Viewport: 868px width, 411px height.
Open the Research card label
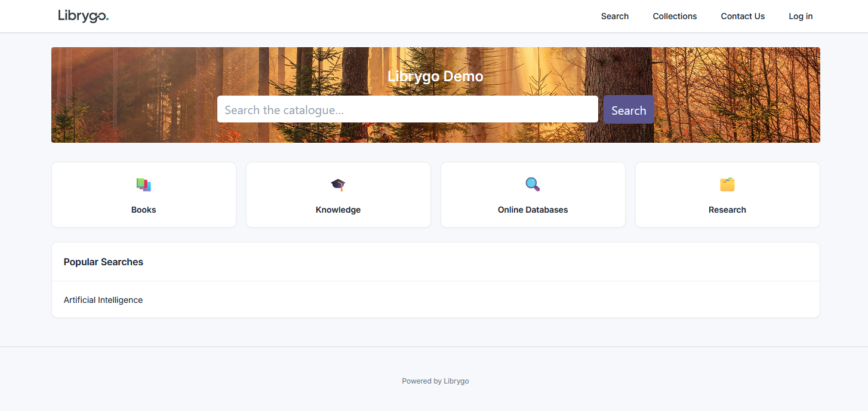[727, 210]
